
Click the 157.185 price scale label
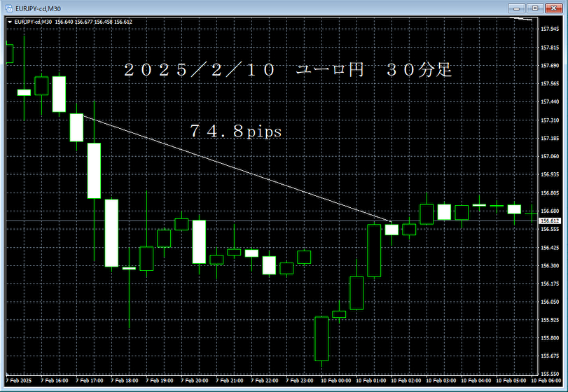[x=550, y=139]
